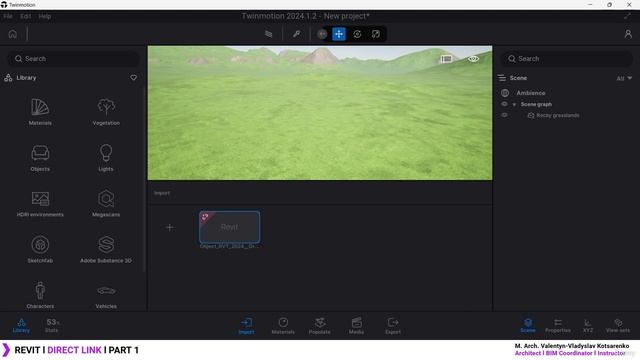Open the Stats panel tab
This screenshot has width=640, height=360.
tap(51, 326)
